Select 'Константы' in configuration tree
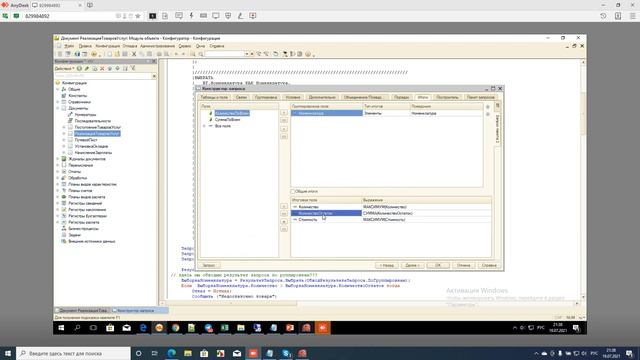Screen dimensions: 640x360 coord(78,96)
